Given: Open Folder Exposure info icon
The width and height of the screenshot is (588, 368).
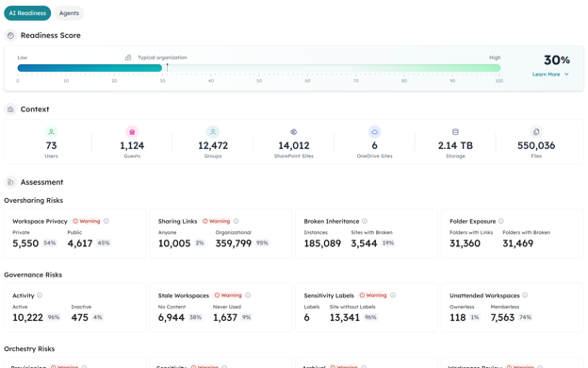Looking at the screenshot, I should (501, 221).
